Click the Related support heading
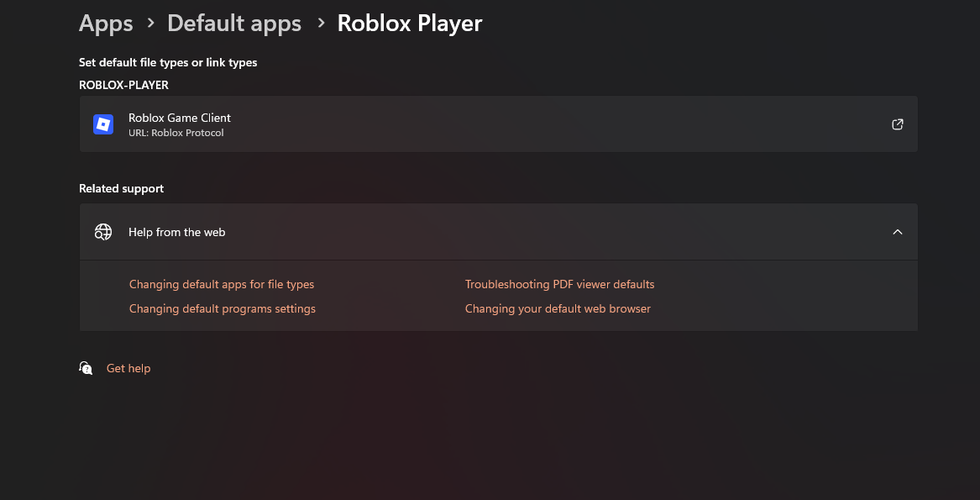 tap(121, 188)
